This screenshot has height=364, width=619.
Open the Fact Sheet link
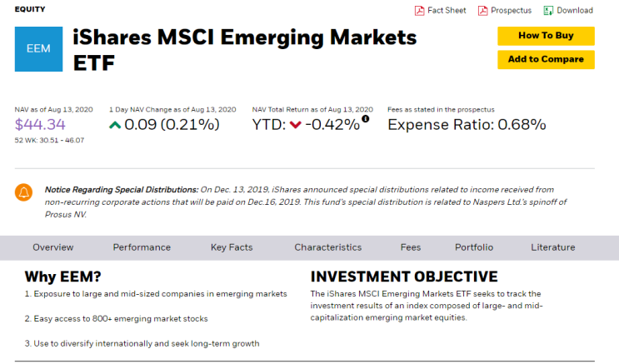(x=447, y=11)
